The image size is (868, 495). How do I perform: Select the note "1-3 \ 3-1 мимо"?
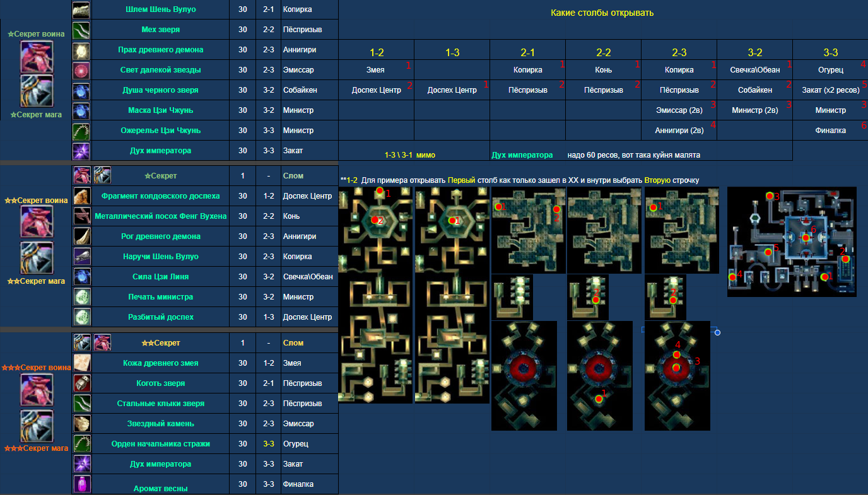410,155
